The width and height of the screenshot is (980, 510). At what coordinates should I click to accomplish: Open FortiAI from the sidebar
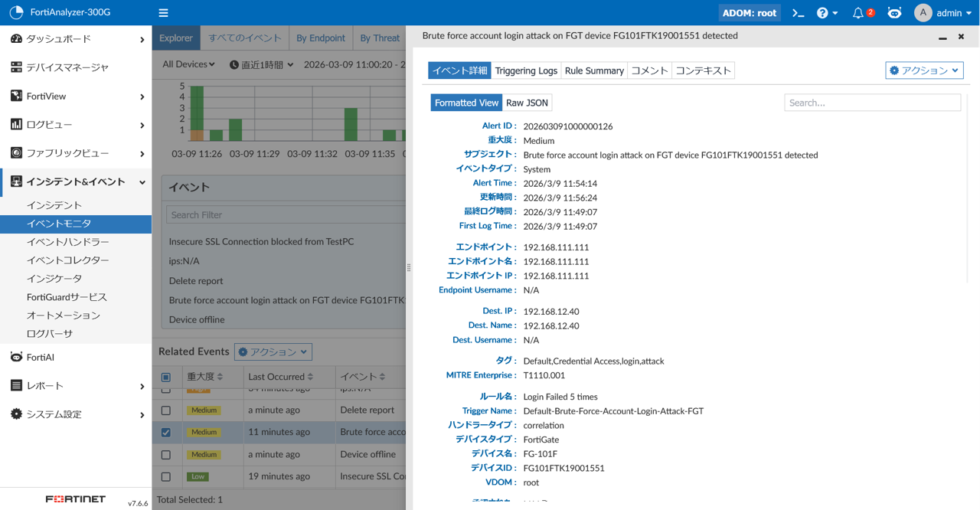(40, 358)
